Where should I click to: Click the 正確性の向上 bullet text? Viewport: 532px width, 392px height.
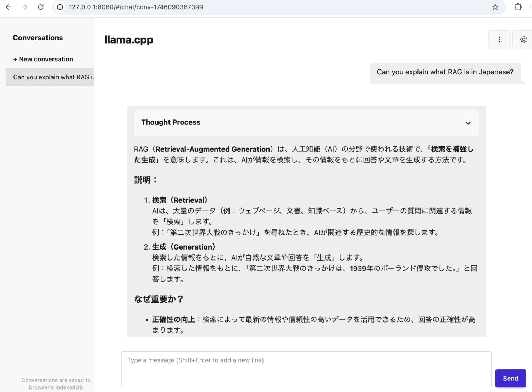[173, 319]
